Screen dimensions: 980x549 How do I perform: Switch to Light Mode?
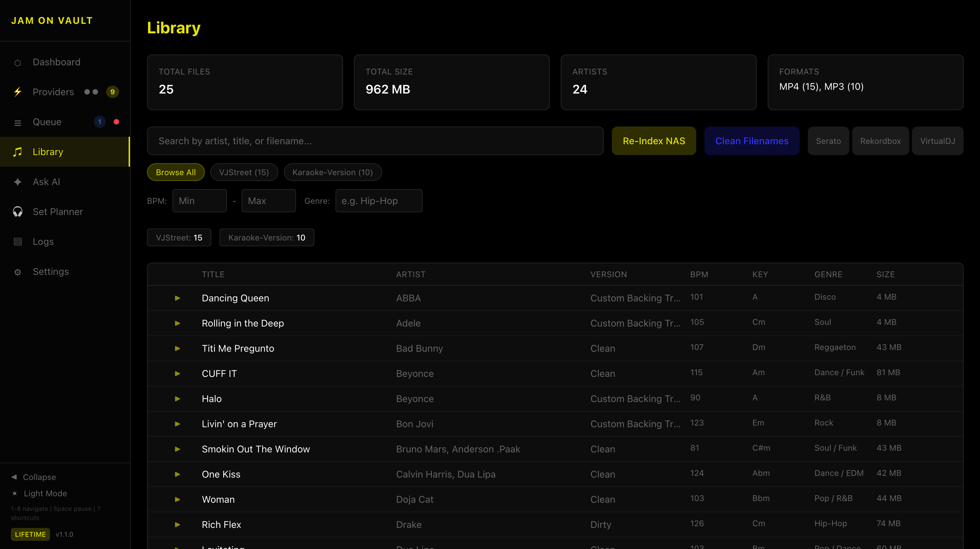click(x=39, y=494)
